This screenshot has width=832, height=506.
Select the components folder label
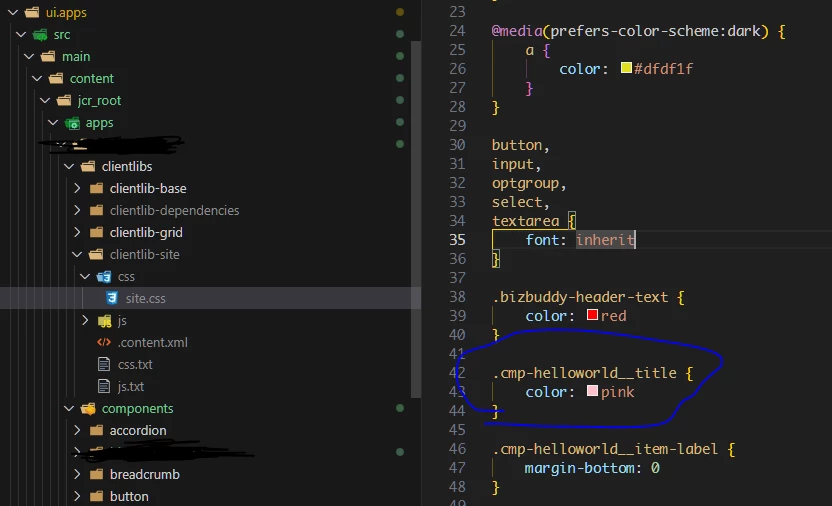[x=137, y=408]
